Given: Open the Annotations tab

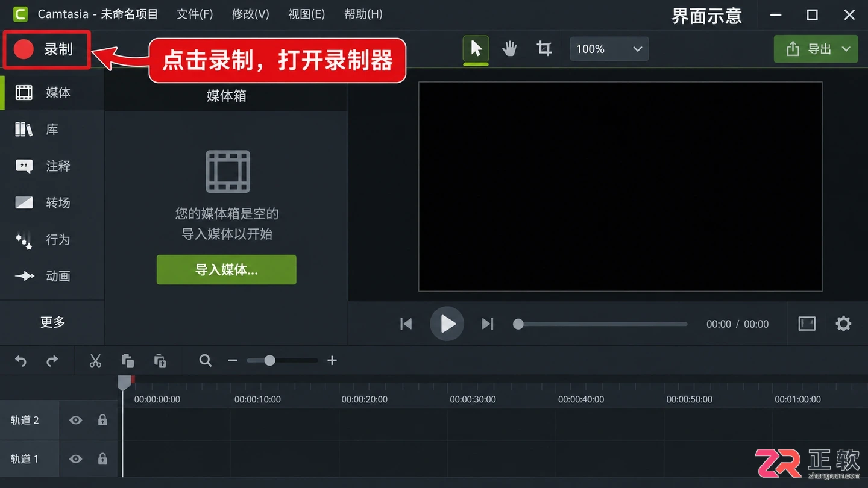Looking at the screenshot, I should (x=52, y=166).
